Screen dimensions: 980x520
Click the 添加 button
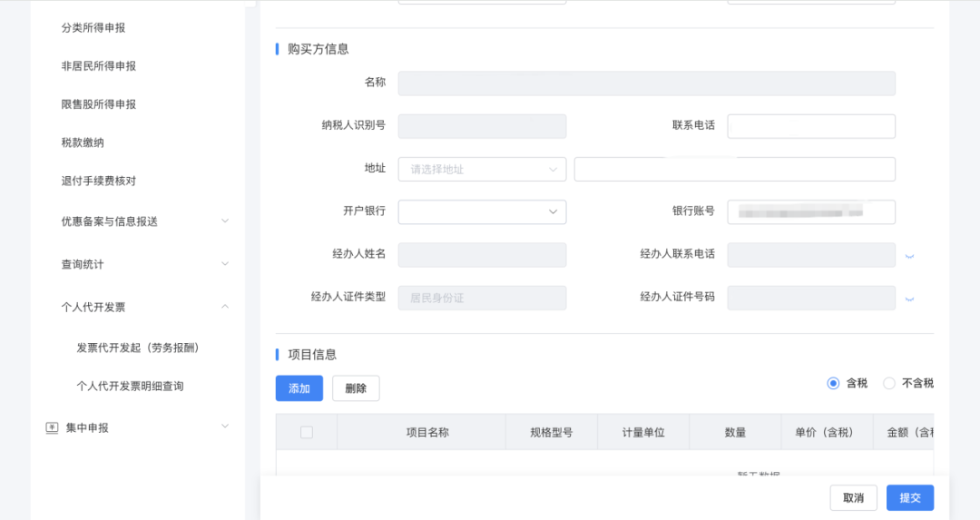point(299,388)
